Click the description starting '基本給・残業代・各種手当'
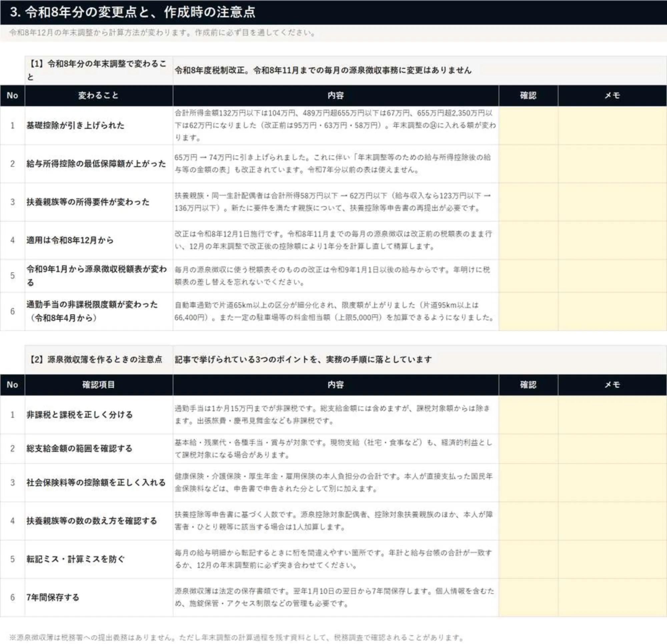Image resolution: width=667 pixels, height=644 pixels. click(x=336, y=448)
